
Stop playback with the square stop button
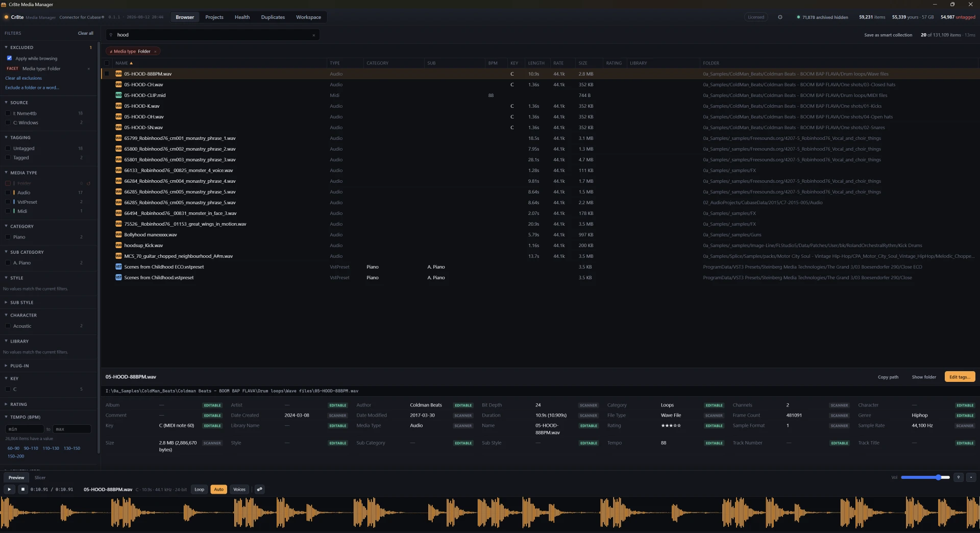[23, 489]
